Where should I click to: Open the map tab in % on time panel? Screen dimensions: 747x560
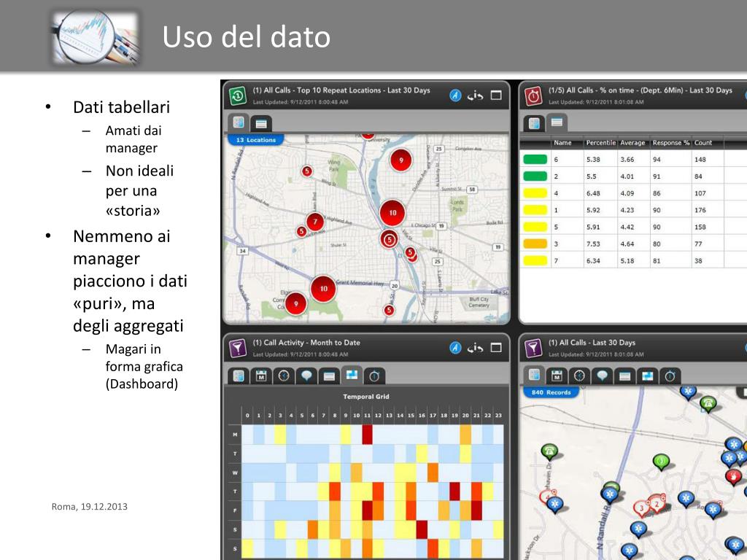(x=534, y=123)
